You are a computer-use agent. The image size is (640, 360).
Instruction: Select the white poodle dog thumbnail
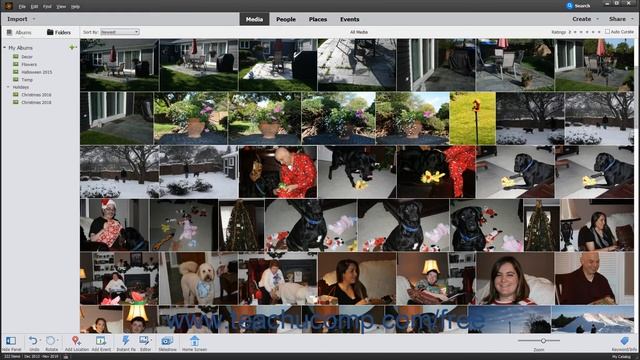click(x=198, y=278)
